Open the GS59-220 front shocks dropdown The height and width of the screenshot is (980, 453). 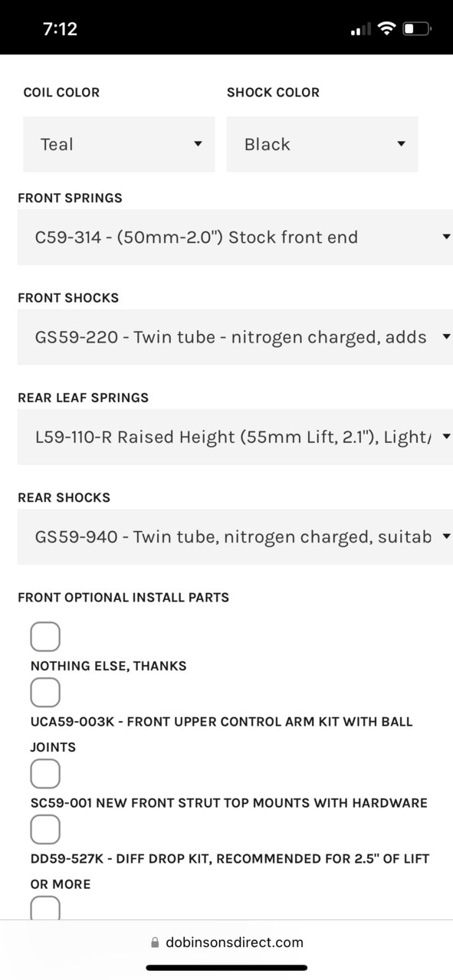click(235, 337)
